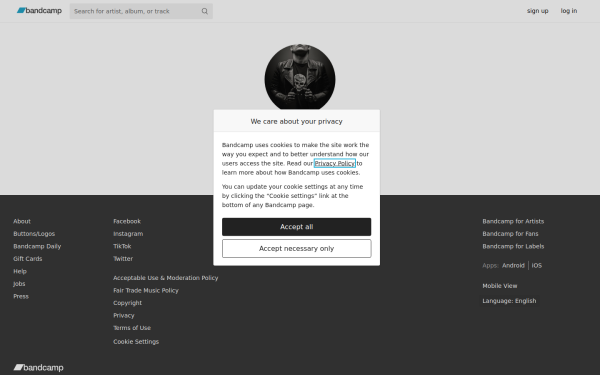The height and width of the screenshot is (375, 600).
Task: Open Gift Cards page
Action: 28,259
